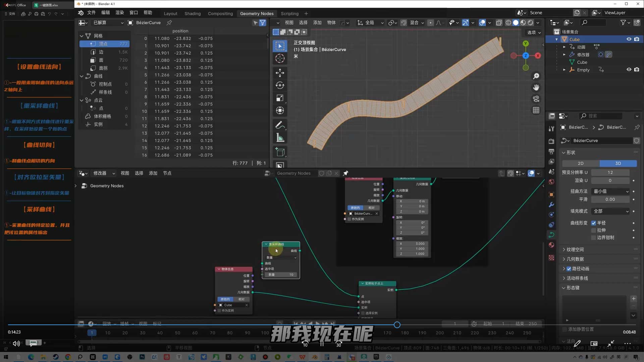Click the 相对 button in 物体信息 node

click(x=241, y=299)
